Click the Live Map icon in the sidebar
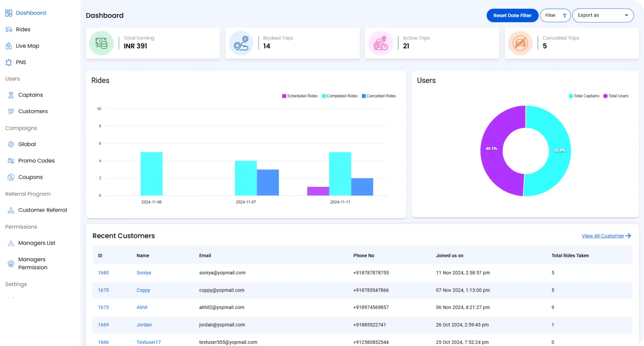The height and width of the screenshot is (346, 644). click(x=9, y=46)
